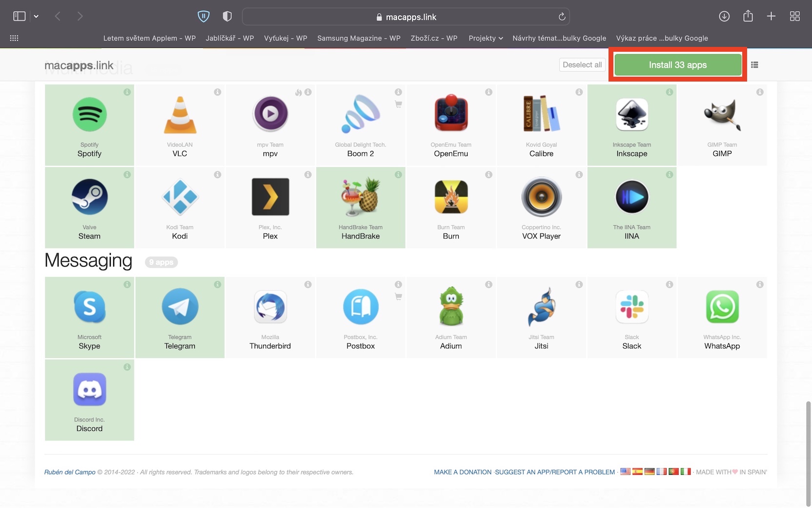The image size is (812, 508).
Task: Open the Letem světem Applem bookmark
Action: (149, 38)
